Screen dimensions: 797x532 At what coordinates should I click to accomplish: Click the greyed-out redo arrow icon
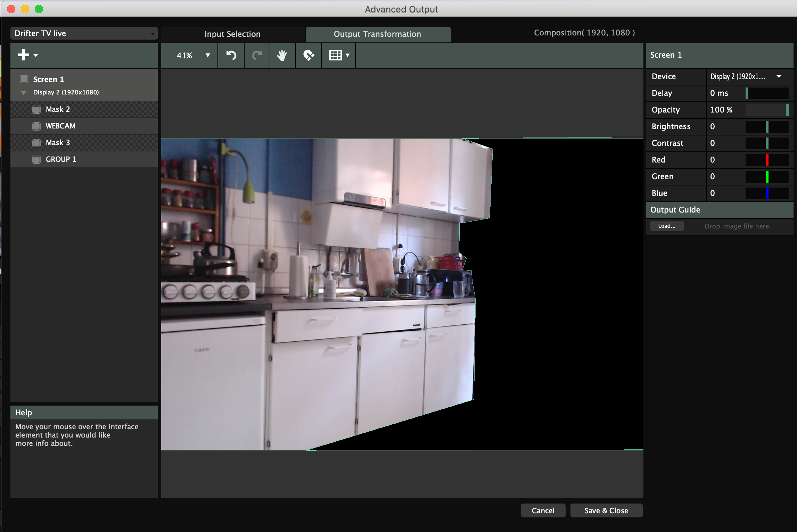pos(257,55)
